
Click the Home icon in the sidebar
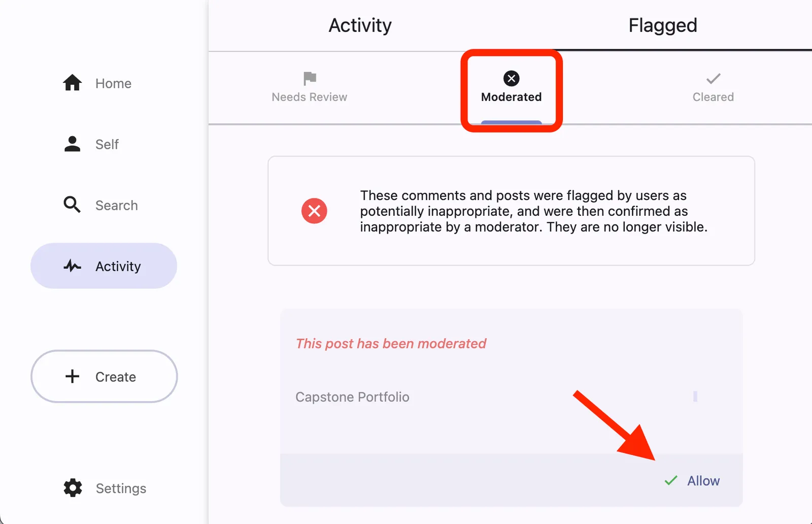[x=72, y=83]
